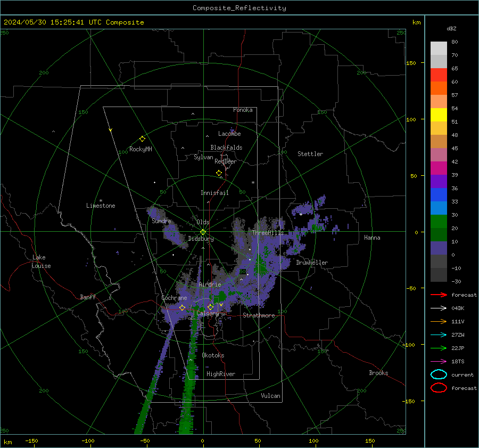Click the red forecast arrow in legend
Screen dimensions: 479x448
[x=439, y=295]
